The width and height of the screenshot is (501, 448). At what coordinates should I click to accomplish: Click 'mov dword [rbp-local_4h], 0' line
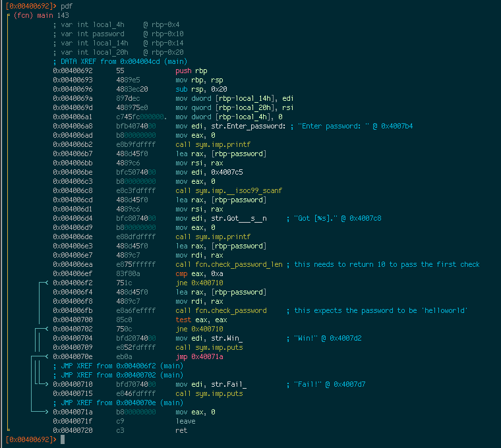click(229, 117)
